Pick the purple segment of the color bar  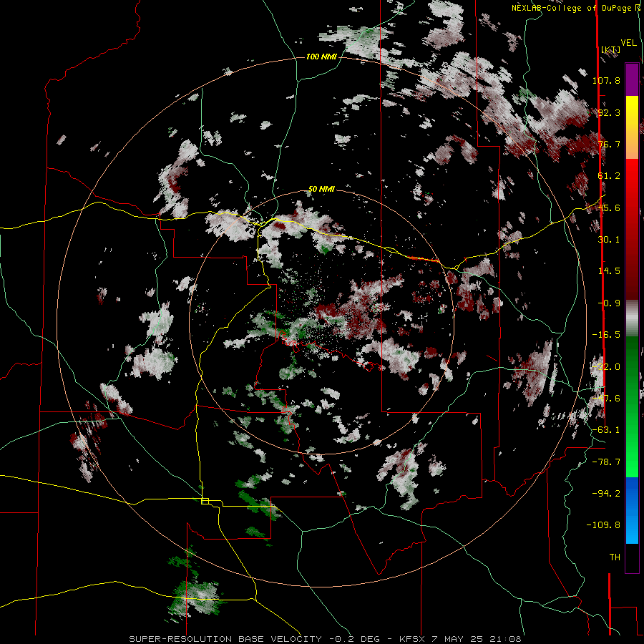click(x=632, y=79)
